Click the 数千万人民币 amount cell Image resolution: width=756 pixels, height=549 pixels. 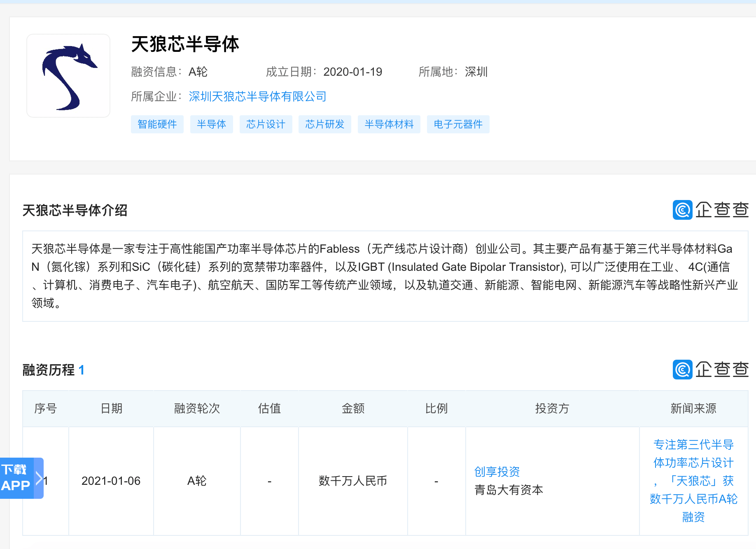[x=353, y=481]
